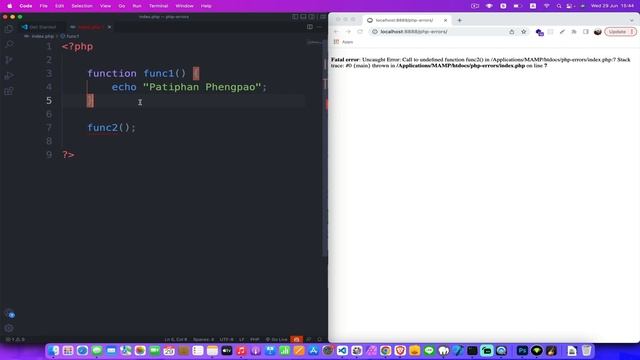Viewport: 640px width, 360px height.
Task: Open Spotlight search in the menu bar
Action: pyautogui.click(x=559, y=6)
